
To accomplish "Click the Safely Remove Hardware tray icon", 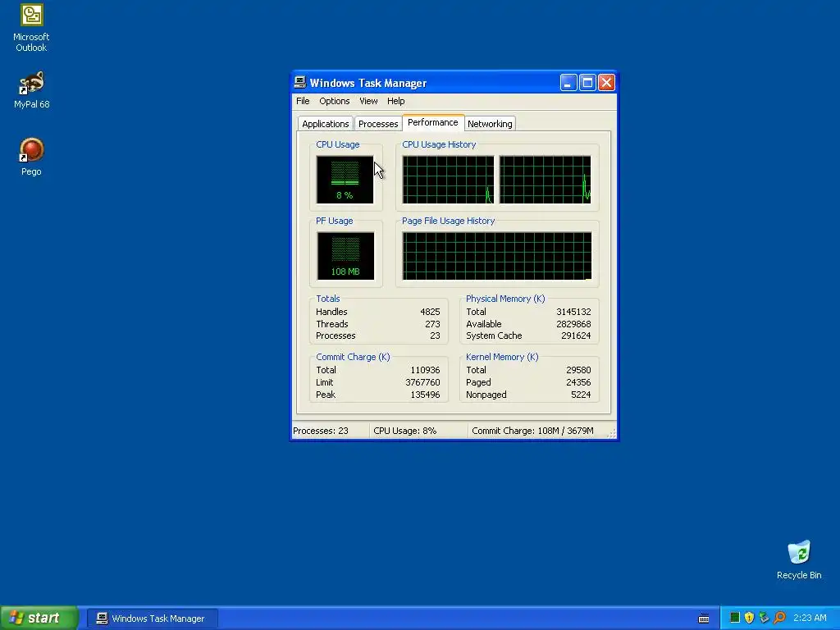I will (764, 618).
